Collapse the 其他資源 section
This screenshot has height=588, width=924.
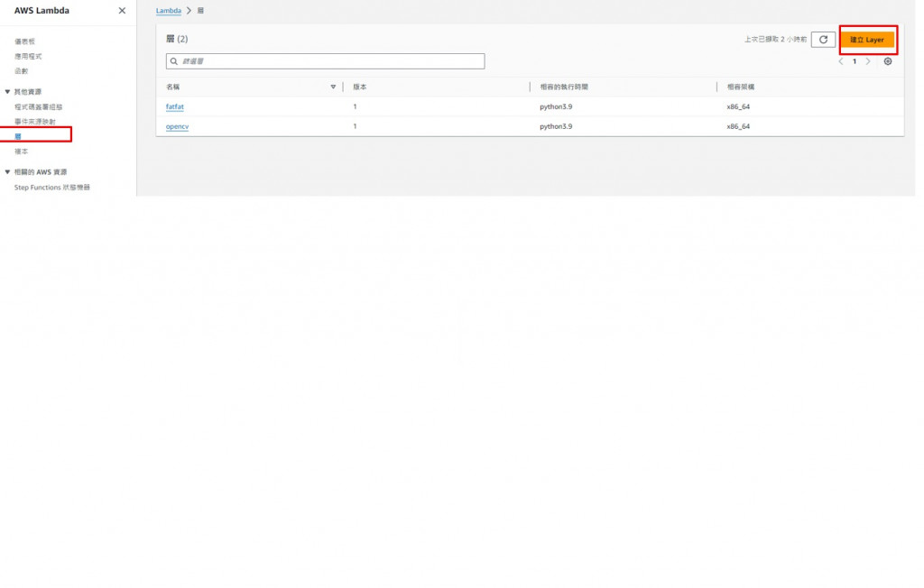pos(7,91)
